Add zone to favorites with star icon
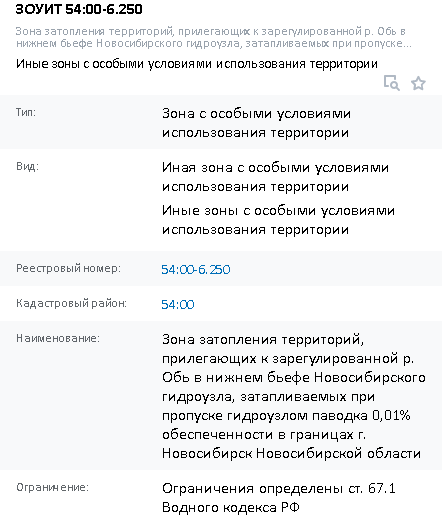This screenshot has height=531, width=442. (x=418, y=83)
